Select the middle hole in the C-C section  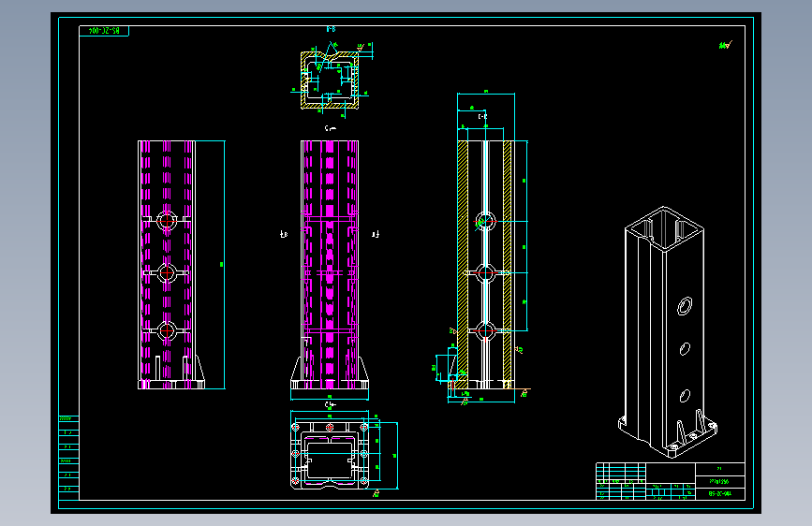(485, 273)
